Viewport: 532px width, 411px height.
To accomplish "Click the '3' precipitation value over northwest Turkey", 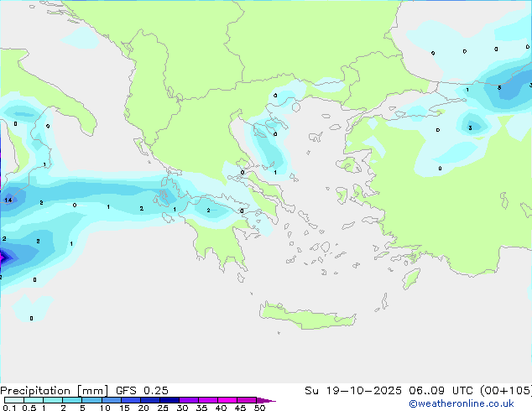I will tap(470, 127).
